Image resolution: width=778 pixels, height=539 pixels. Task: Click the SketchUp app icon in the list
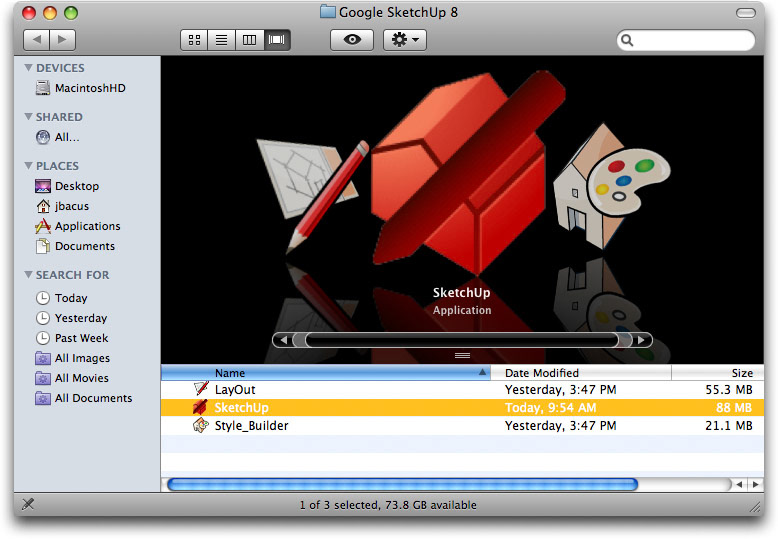pos(200,407)
